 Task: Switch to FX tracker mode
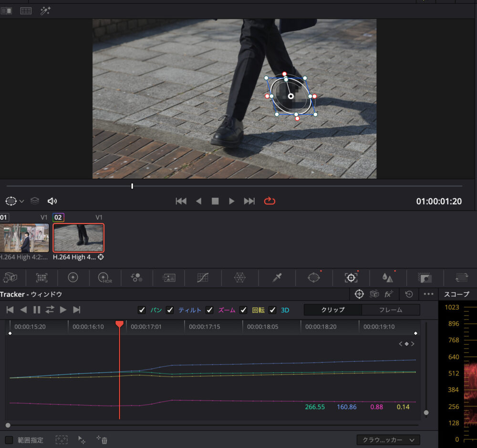point(389,294)
